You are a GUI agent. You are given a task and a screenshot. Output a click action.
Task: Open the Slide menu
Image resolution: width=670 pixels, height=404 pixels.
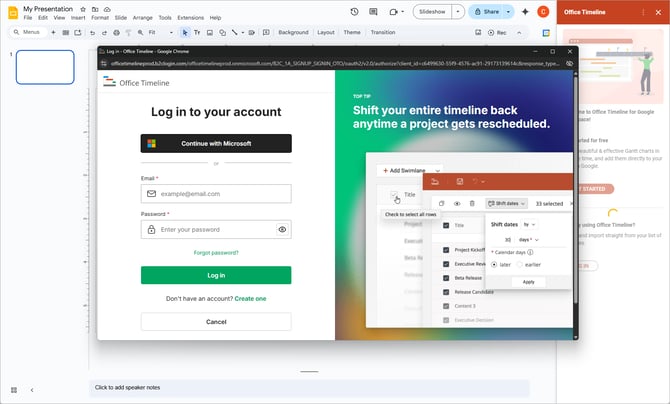tap(121, 18)
